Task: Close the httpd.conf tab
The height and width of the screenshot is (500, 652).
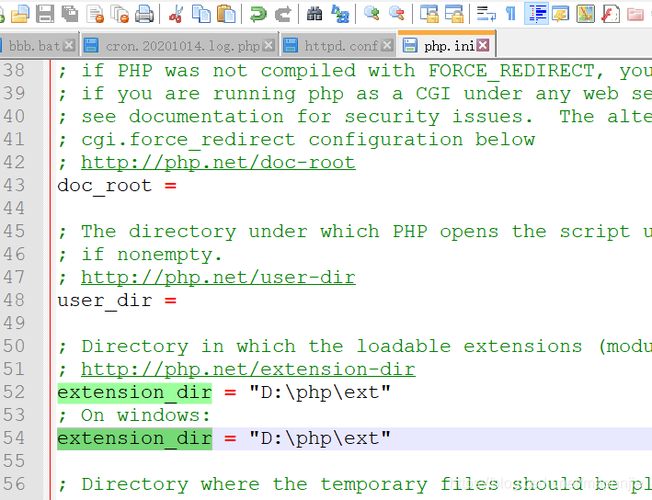Action: [x=387, y=45]
